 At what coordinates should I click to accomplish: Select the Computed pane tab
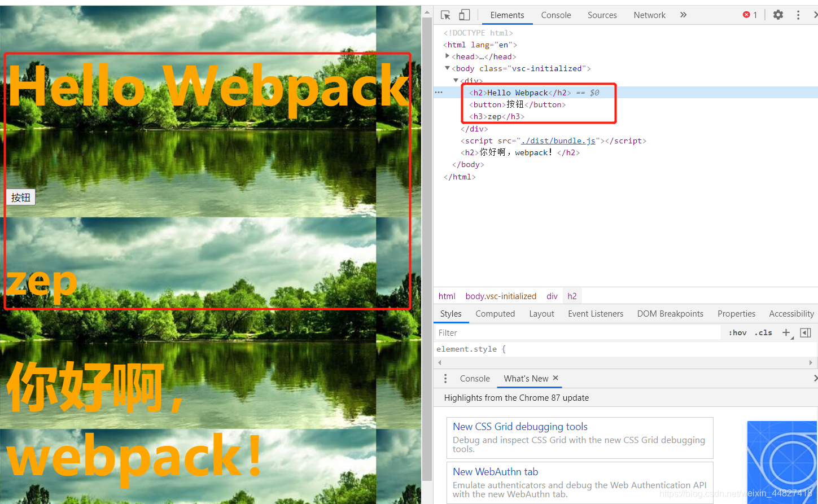coord(495,314)
